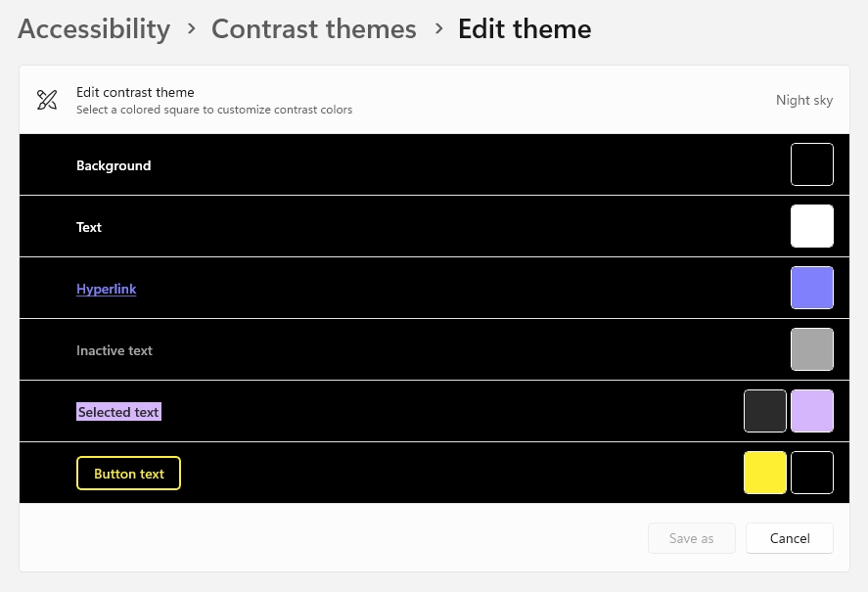The image size is (868, 592).
Task: Click the contrast theme paintbrush icon
Action: click(x=47, y=100)
